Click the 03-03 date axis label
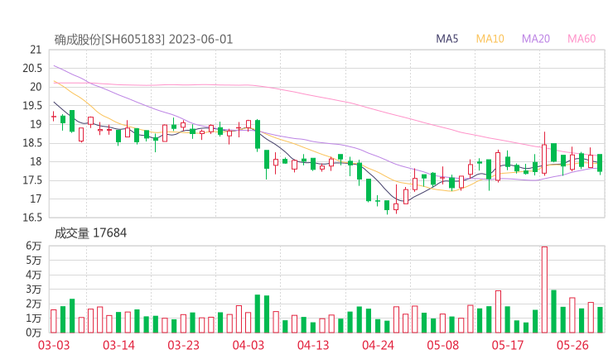Image resolution: width=613 pixels, height=364 pixels. 54,345
